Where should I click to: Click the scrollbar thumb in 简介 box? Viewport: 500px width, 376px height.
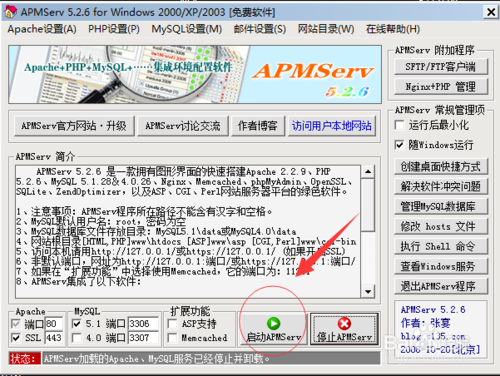tap(368, 205)
